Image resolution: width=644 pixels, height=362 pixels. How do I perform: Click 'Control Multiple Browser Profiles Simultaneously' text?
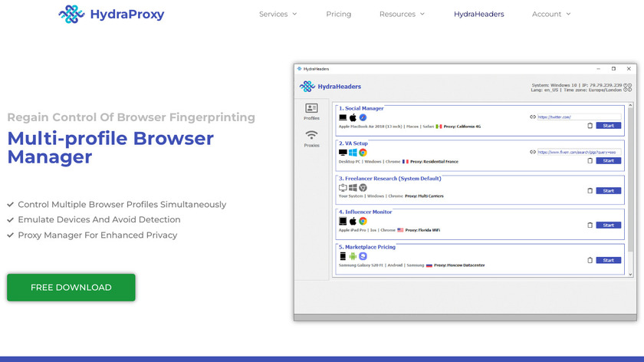click(122, 204)
